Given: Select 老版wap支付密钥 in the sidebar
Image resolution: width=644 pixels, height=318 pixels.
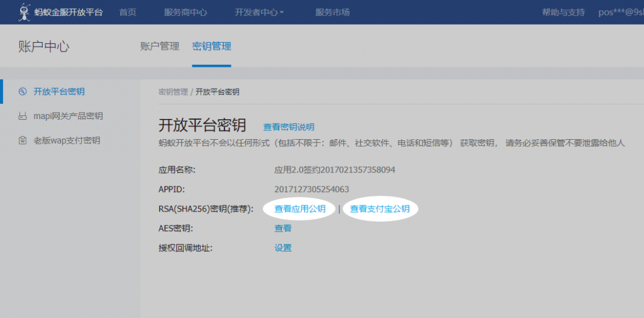Looking at the screenshot, I should pos(67,140).
